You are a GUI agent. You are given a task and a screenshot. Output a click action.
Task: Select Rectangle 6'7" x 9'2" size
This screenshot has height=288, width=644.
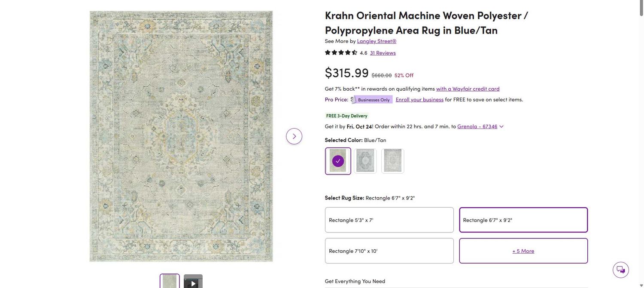pos(523,220)
